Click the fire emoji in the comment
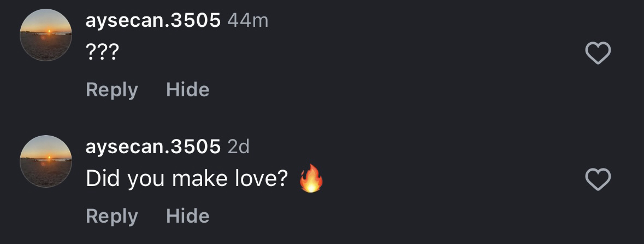644x244 pixels. point(311,179)
